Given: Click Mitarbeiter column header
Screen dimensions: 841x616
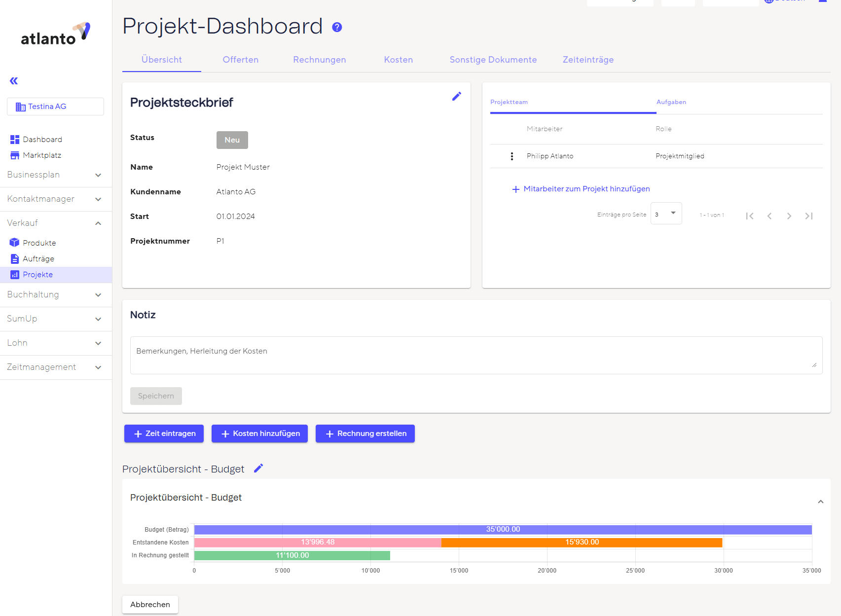Looking at the screenshot, I should click(x=545, y=129).
